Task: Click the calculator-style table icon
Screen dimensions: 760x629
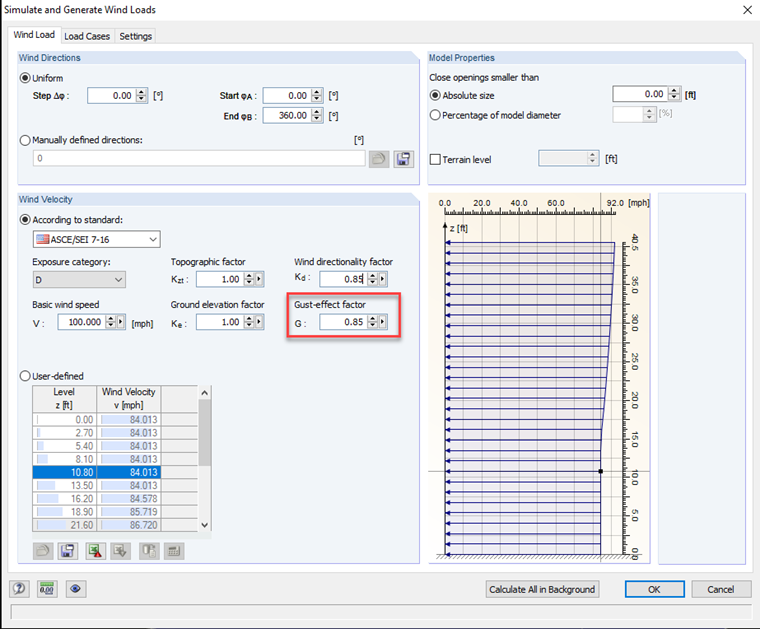Action: 174,551
